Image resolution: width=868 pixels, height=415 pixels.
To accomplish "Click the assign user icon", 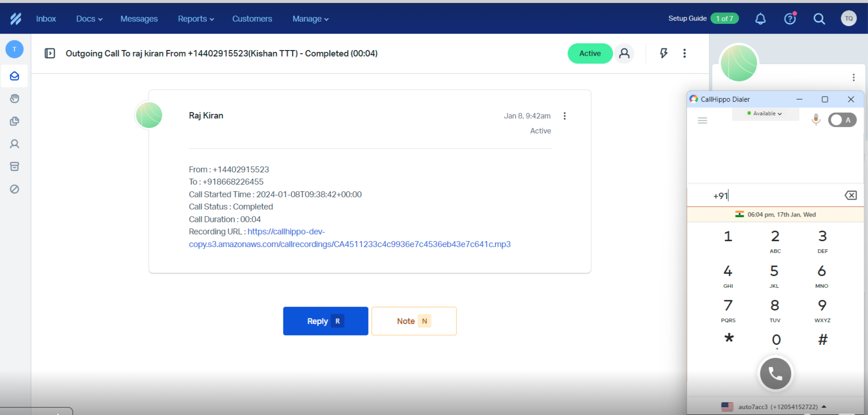I will tap(624, 53).
